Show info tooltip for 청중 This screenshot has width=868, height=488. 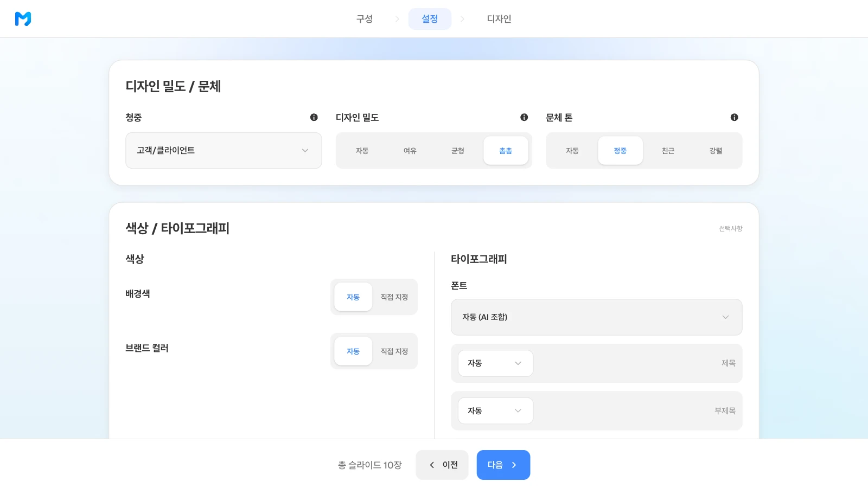pyautogui.click(x=314, y=117)
